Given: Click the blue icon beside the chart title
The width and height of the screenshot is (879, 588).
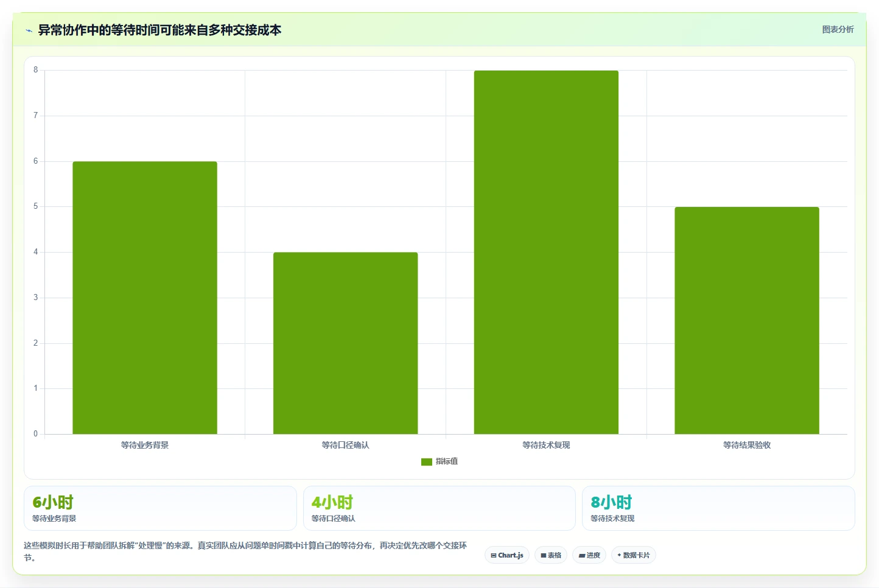Looking at the screenshot, I should tap(29, 30).
